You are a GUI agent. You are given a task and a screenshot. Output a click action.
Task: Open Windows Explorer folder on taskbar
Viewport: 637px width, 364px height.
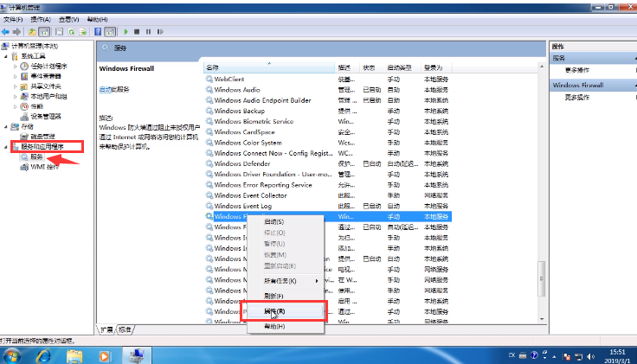[74, 356]
